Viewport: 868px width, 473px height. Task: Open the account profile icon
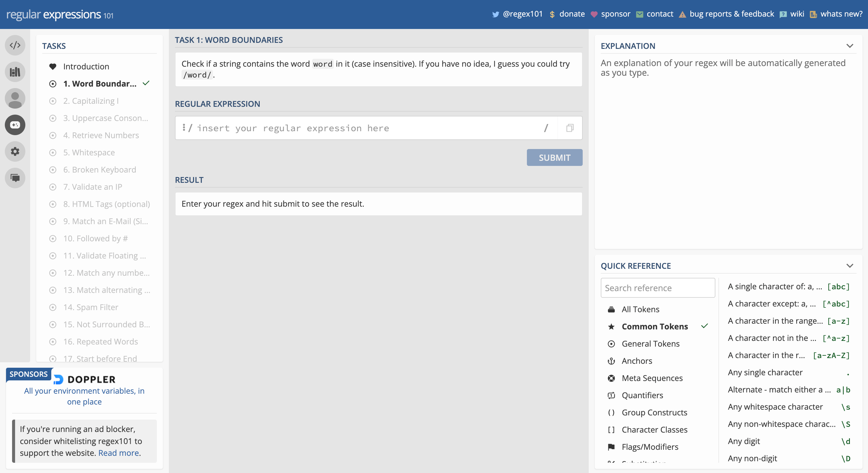coord(15,98)
